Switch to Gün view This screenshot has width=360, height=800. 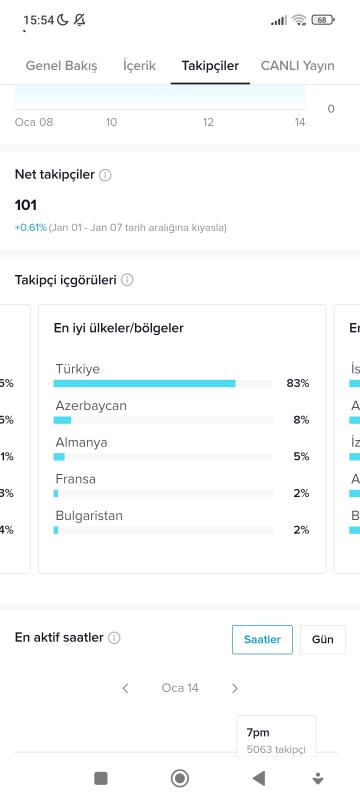[323, 639]
